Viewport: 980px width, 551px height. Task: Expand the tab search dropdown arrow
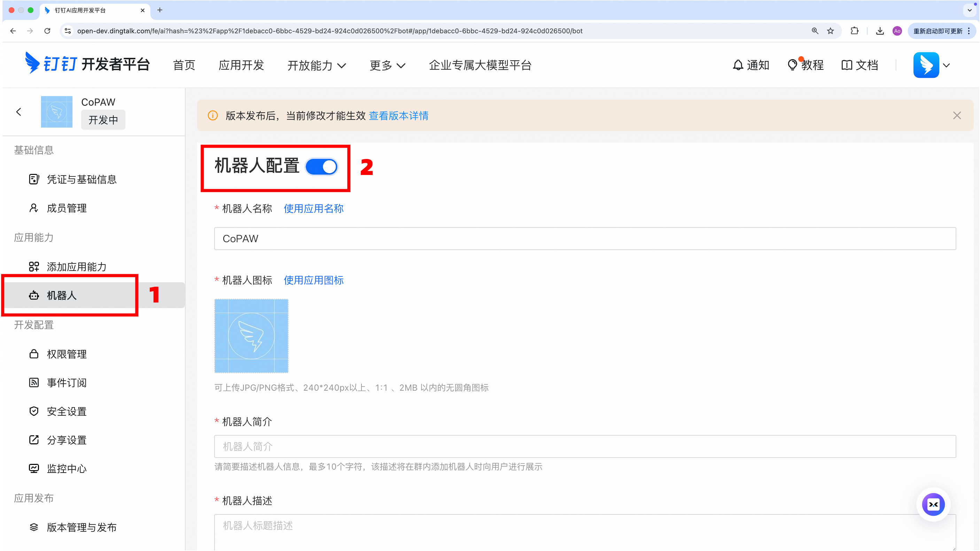tap(970, 10)
